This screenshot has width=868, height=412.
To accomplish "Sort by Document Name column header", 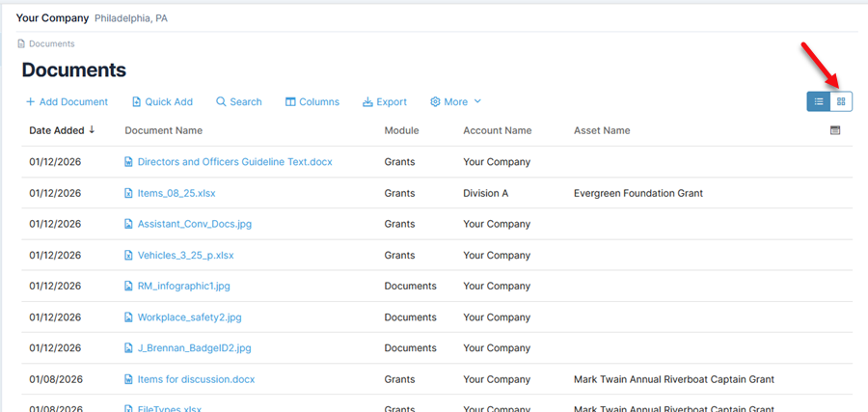I will point(163,130).
